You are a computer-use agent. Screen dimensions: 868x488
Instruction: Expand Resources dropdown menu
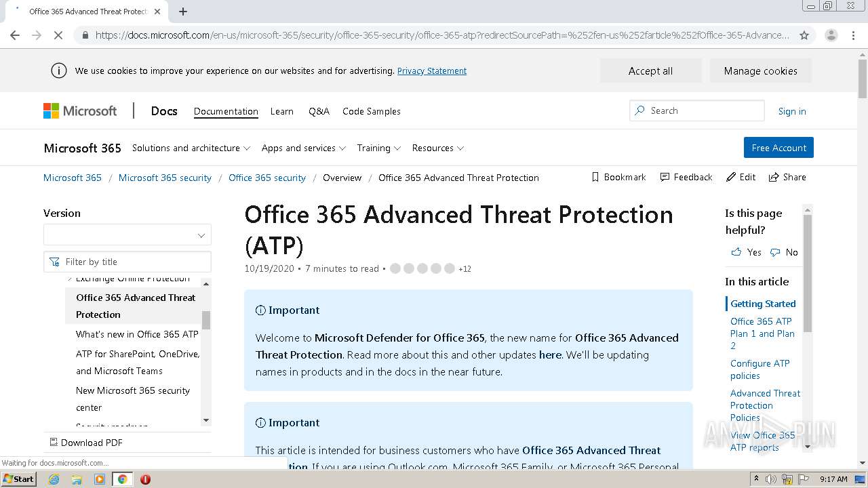pyautogui.click(x=438, y=148)
